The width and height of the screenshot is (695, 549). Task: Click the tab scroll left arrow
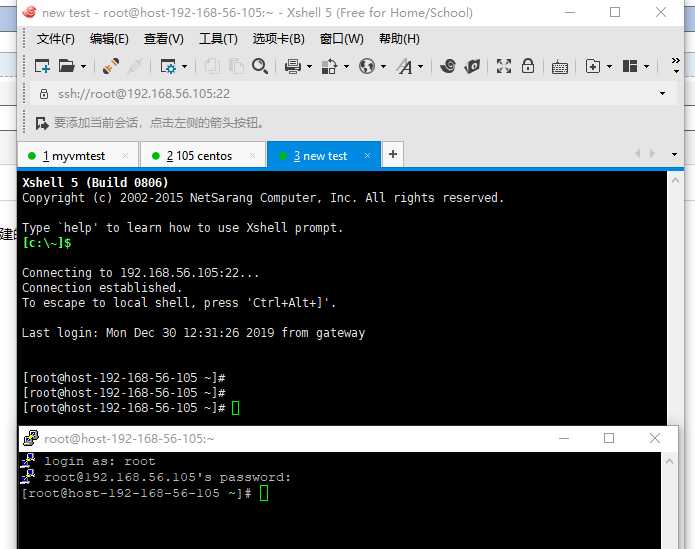point(638,154)
